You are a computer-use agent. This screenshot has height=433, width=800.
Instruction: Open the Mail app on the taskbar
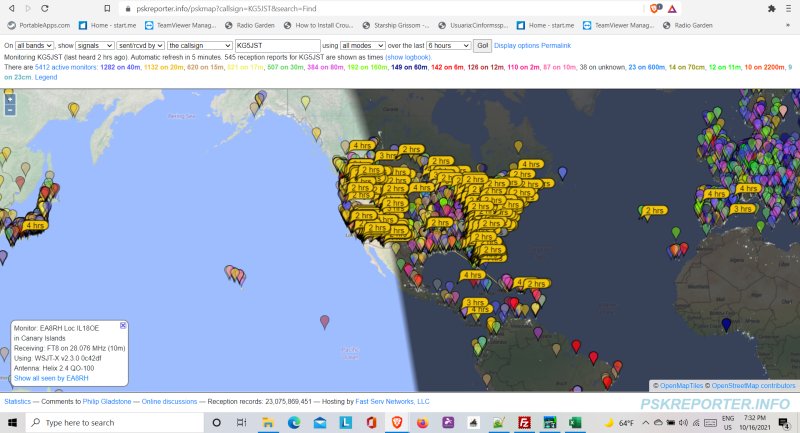320,422
